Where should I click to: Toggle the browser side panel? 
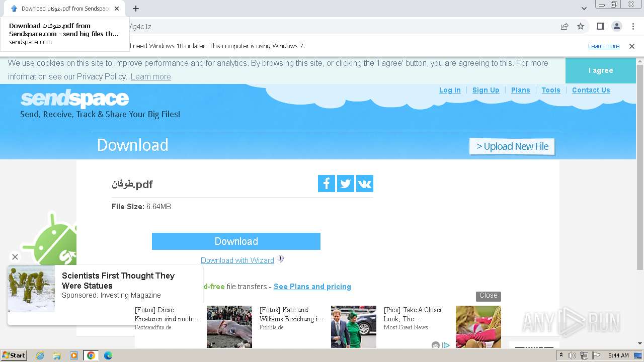coord(601,26)
